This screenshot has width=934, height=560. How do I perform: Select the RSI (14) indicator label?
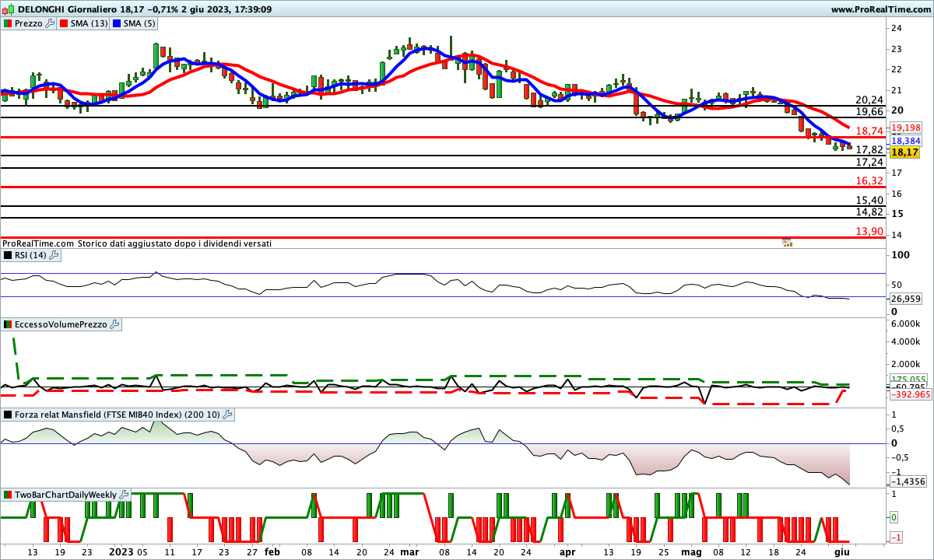tap(30, 254)
